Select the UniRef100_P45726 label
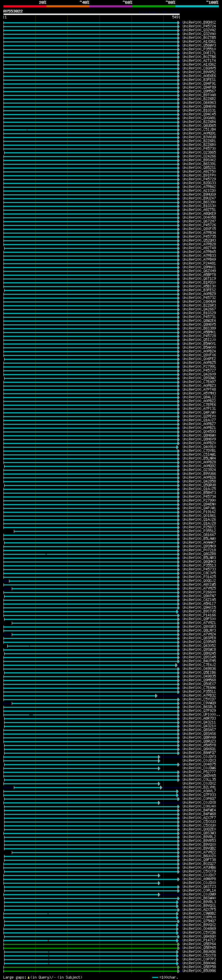222x980 pixels. (x=199, y=225)
